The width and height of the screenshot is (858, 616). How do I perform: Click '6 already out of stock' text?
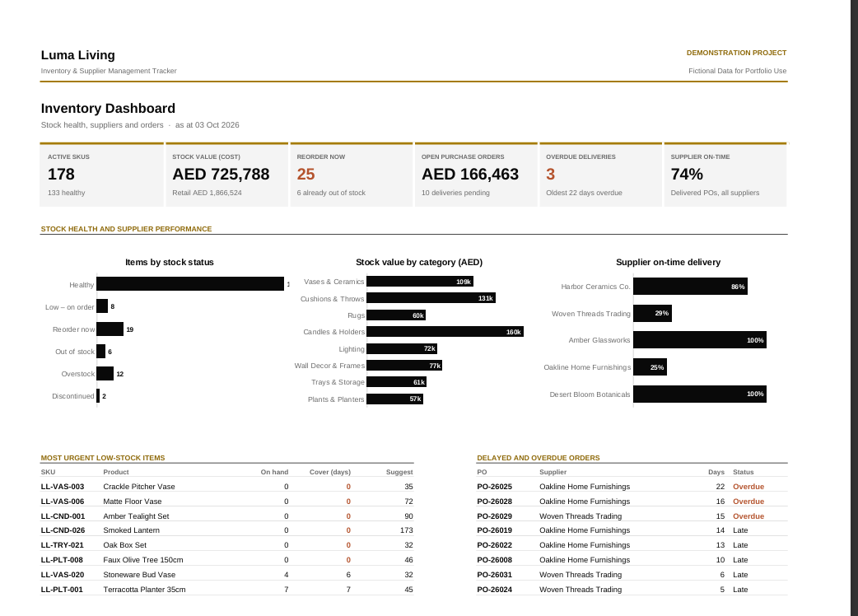click(331, 193)
